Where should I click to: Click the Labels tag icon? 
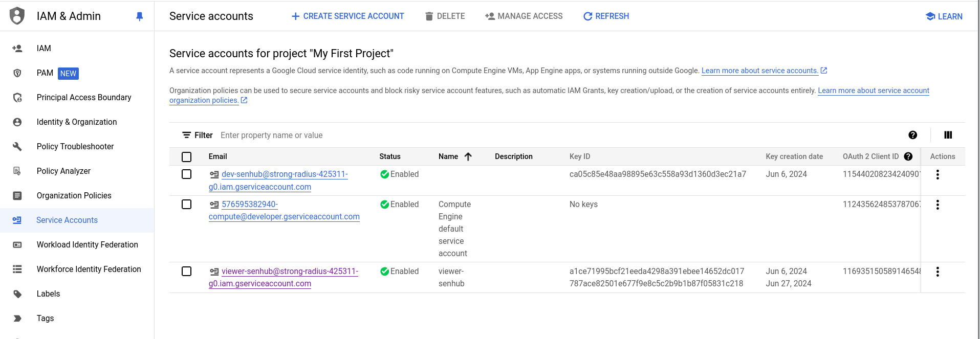click(x=17, y=294)
